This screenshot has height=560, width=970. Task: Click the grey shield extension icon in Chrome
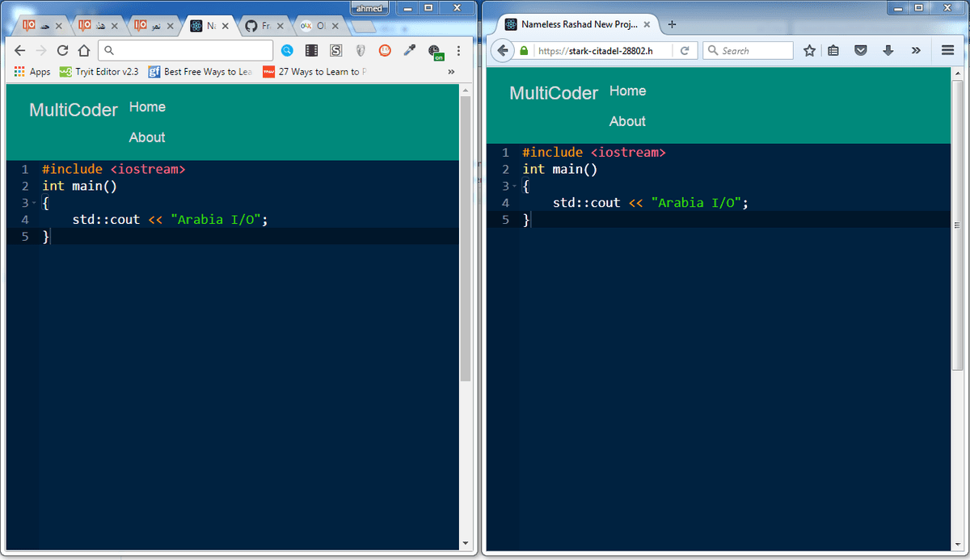pyautogui.click(x=361, y=50)
